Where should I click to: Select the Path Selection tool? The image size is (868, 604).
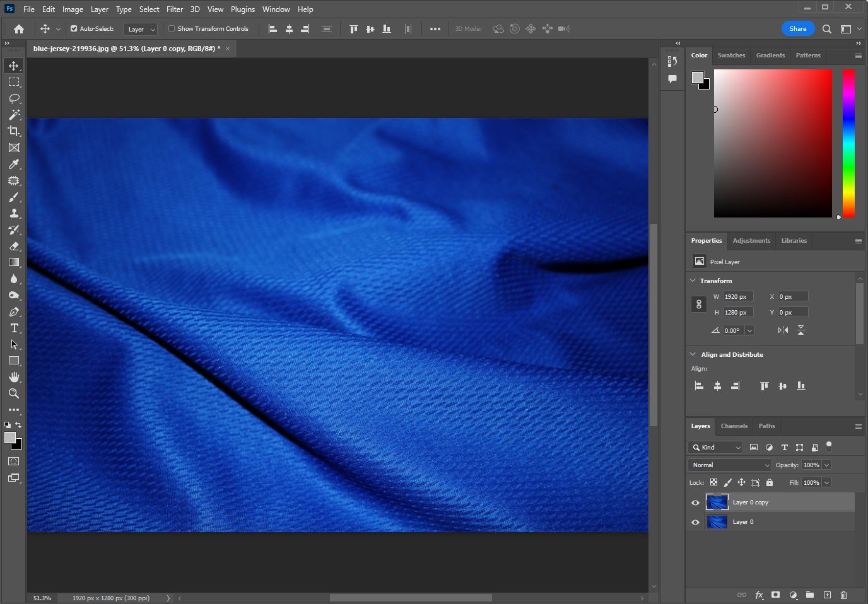pos(14,344)
